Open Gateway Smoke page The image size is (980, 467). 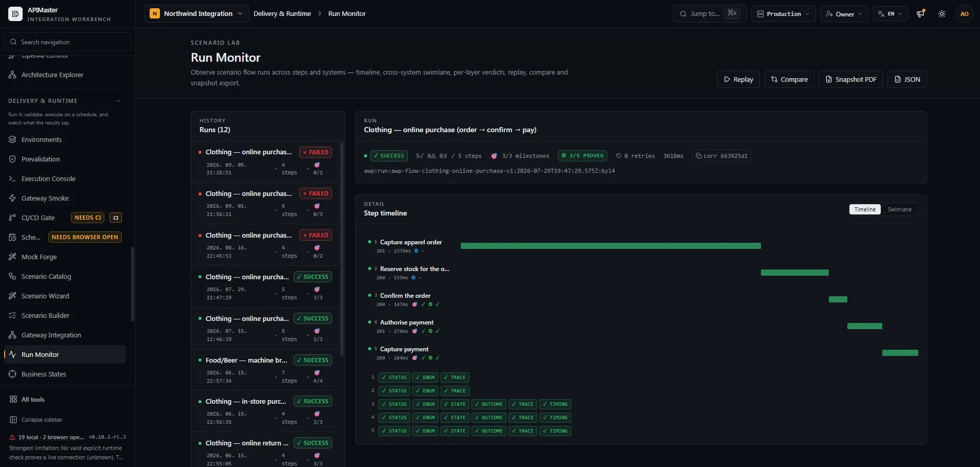click(x=65, y=198)
